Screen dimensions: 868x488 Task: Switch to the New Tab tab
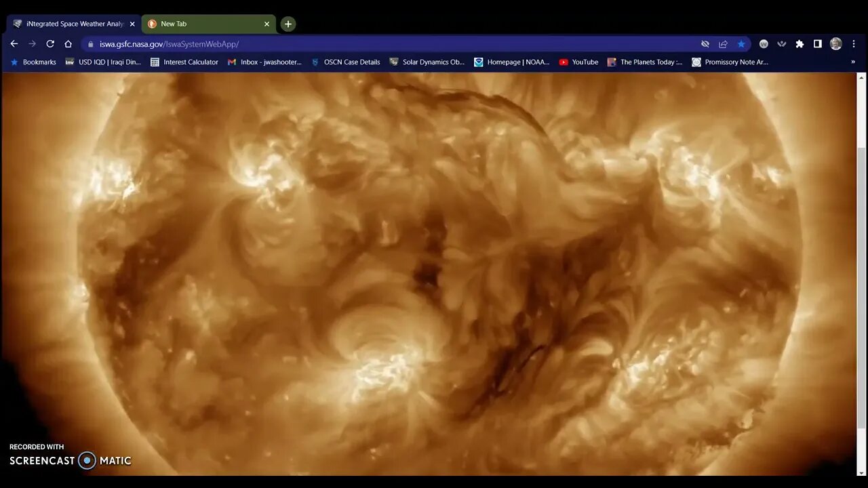[208, 24]
